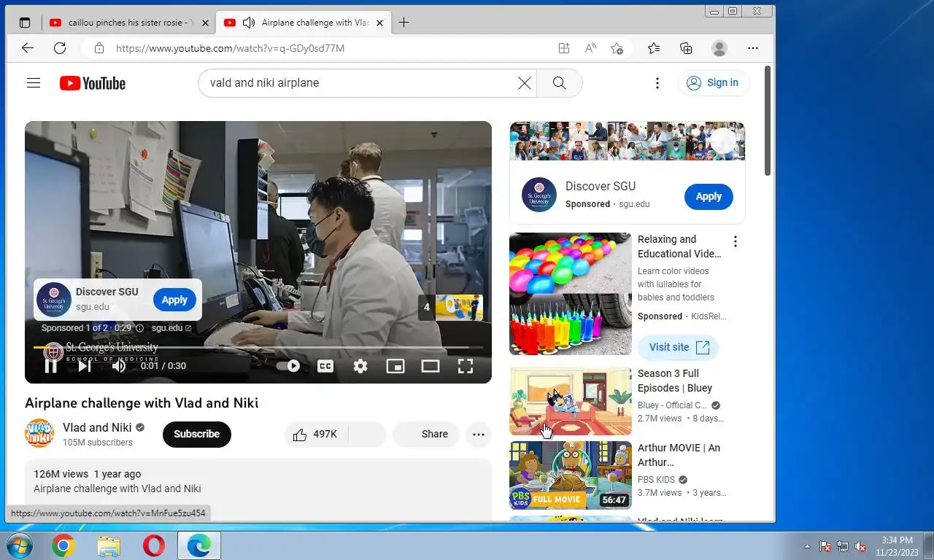Open video player settings gear
Image resolution: width=934 pixels, height=560 pixels.
360,366
